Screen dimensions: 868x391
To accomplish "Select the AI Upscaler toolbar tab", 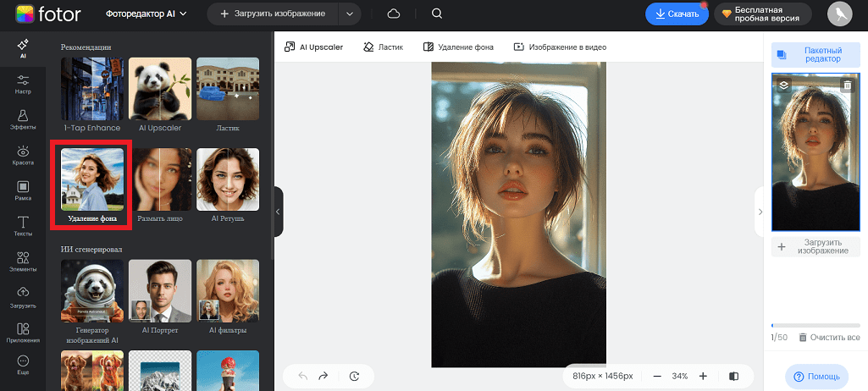I will click(314, 47).
